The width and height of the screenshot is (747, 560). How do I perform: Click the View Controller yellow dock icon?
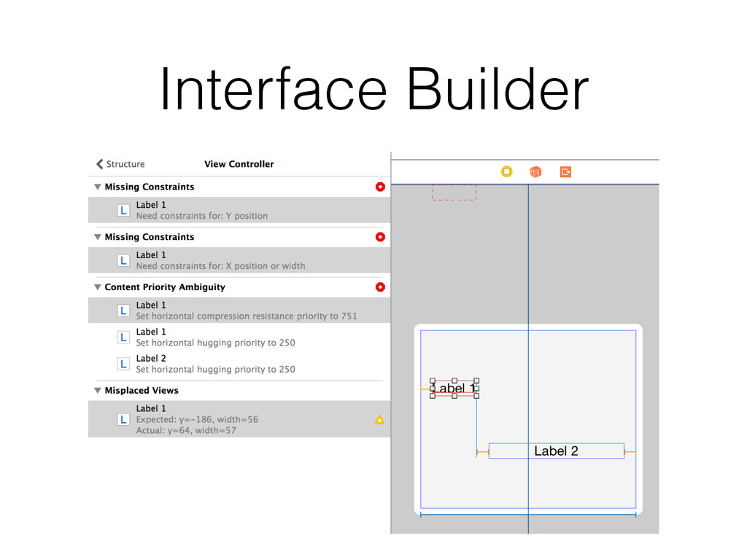coord(506,171)
